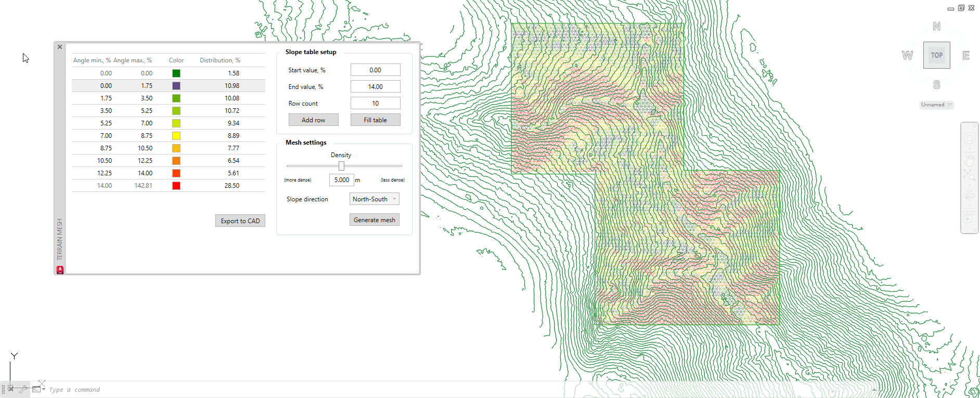980x398 pixels.
Task: Select the Pan hand tool
Action: tap(969, 160)
